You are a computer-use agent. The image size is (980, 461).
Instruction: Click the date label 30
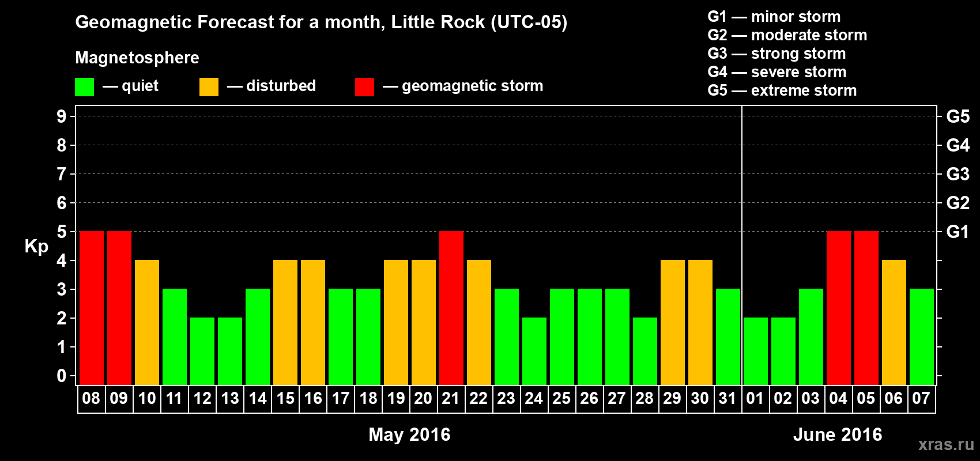[700, 399]
